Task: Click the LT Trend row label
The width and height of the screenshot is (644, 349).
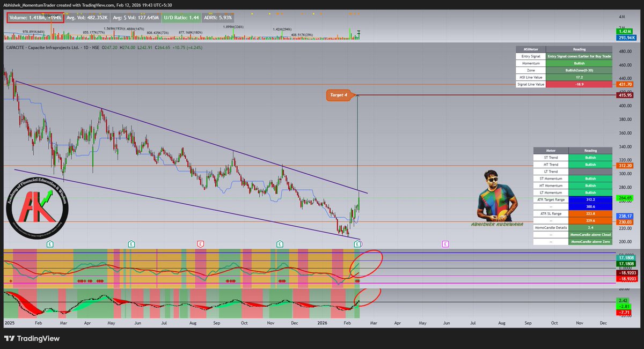Action: (551, 172)
